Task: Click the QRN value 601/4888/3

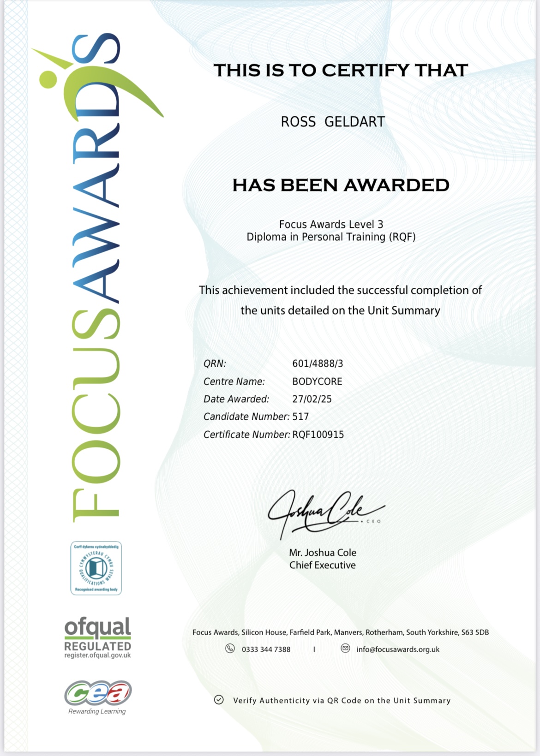Action: 318,363
